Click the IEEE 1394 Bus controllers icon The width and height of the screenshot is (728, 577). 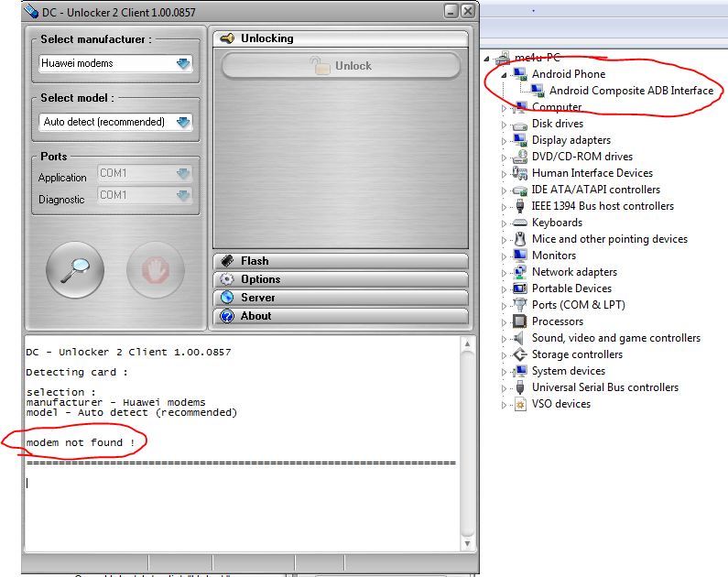[520, 206]
